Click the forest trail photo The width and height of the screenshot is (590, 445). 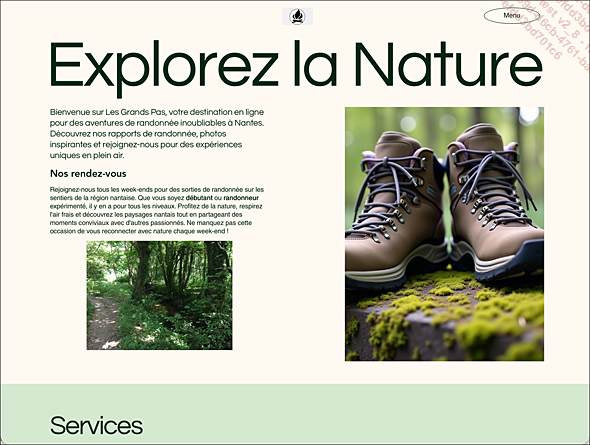click(160, 295)
